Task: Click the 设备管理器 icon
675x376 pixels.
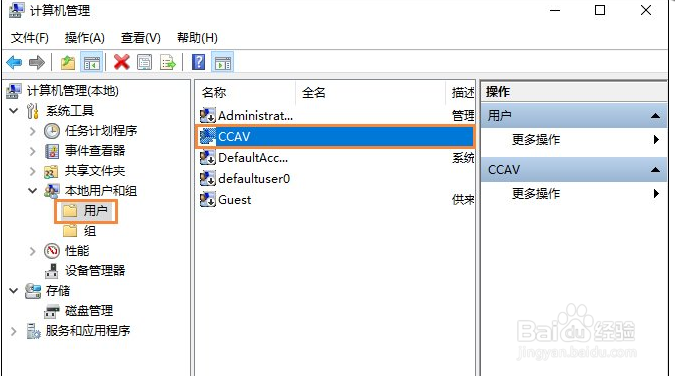Action: pos(52,271)
